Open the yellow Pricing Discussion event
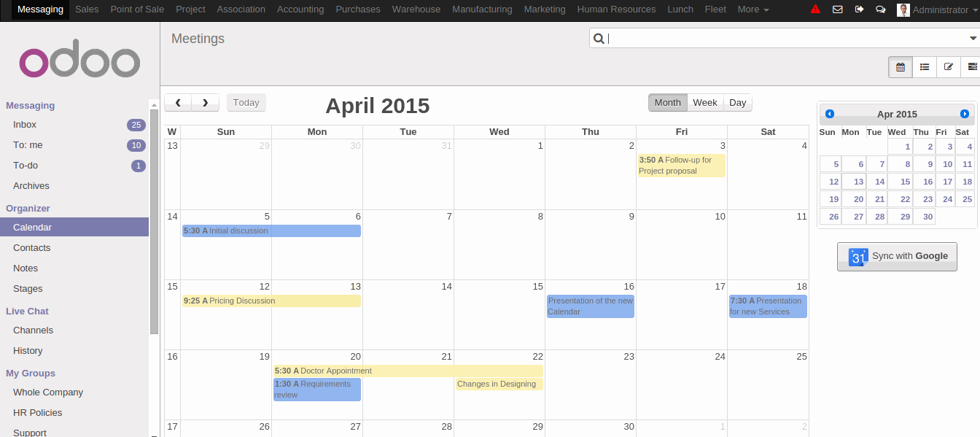 tap(271, 301)
